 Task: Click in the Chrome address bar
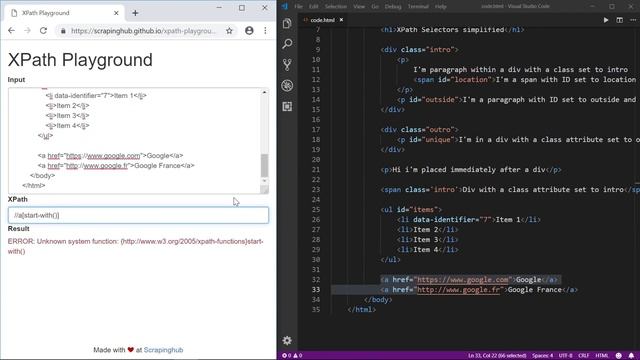[143, 31]
